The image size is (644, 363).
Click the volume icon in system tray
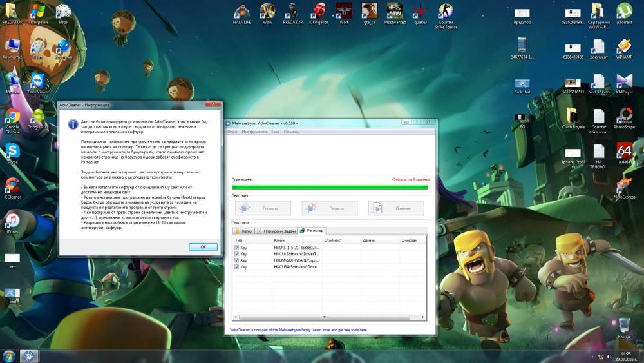tap(609, 357)
